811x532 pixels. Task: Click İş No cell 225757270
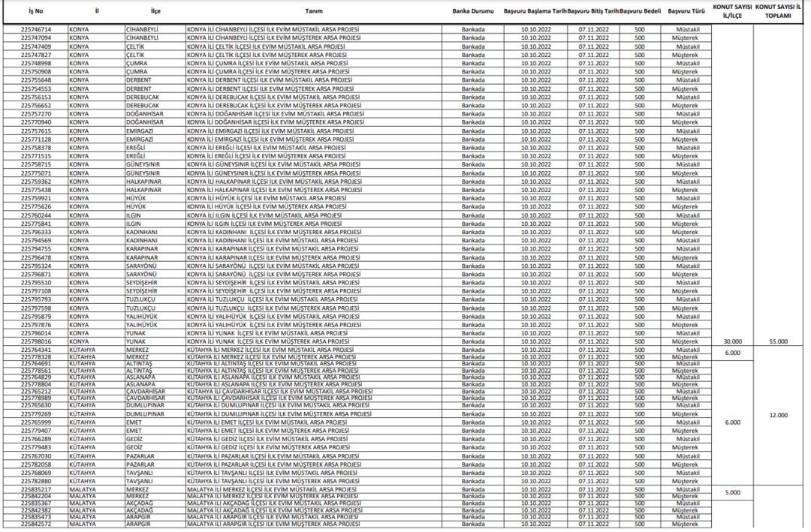[36, 114]
